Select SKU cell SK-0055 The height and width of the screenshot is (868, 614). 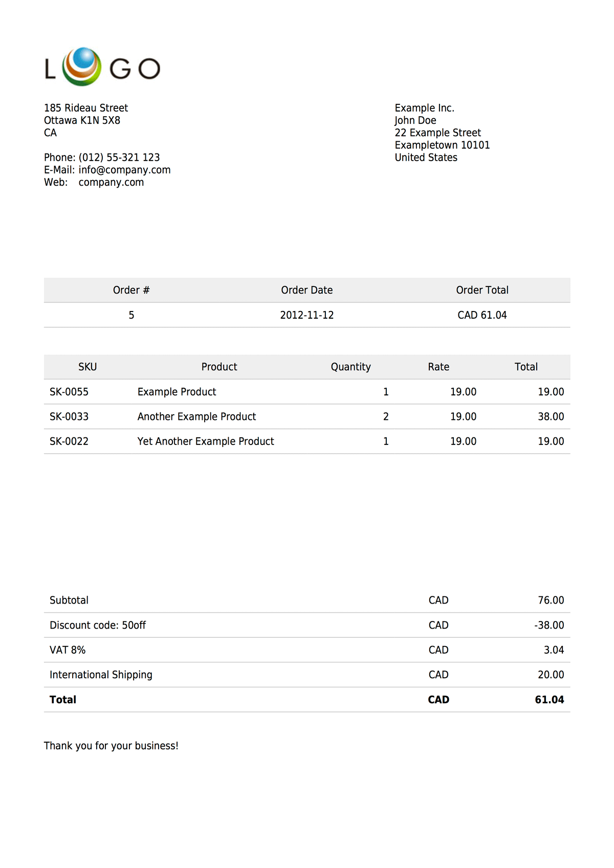(69, 392)
